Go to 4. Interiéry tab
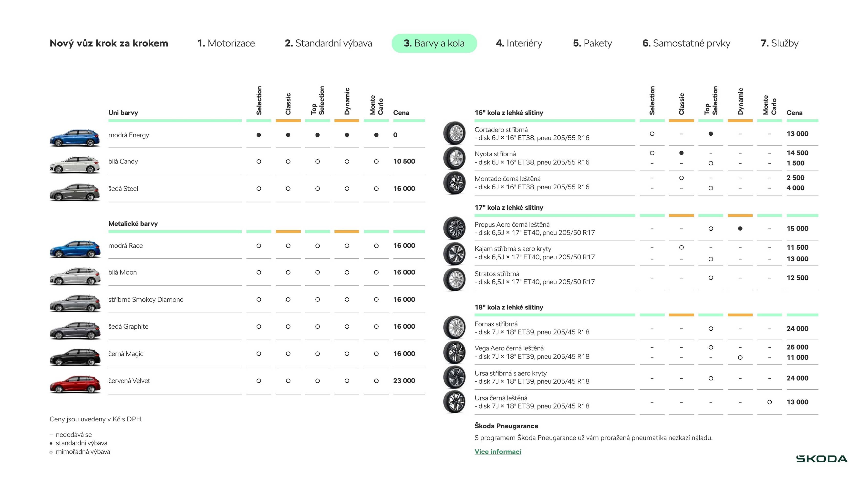The height and width of the screenshot is (488, 868). [x=519, y=43]
